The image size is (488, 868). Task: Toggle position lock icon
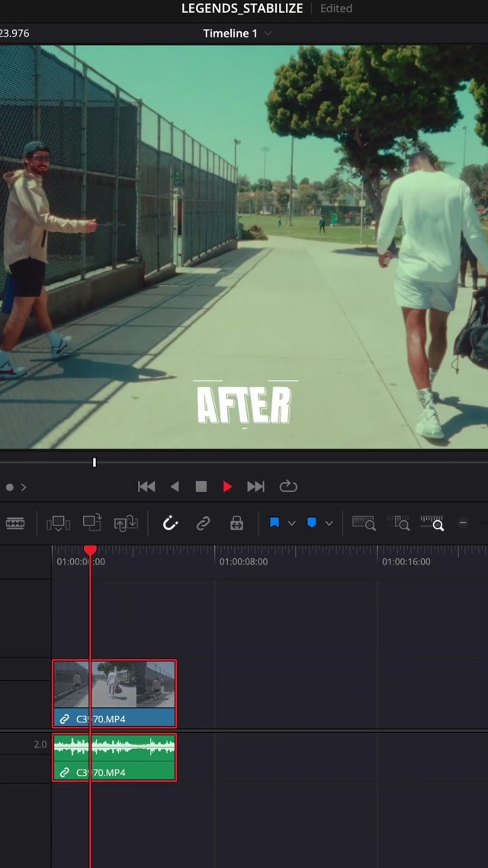point(236,523)
